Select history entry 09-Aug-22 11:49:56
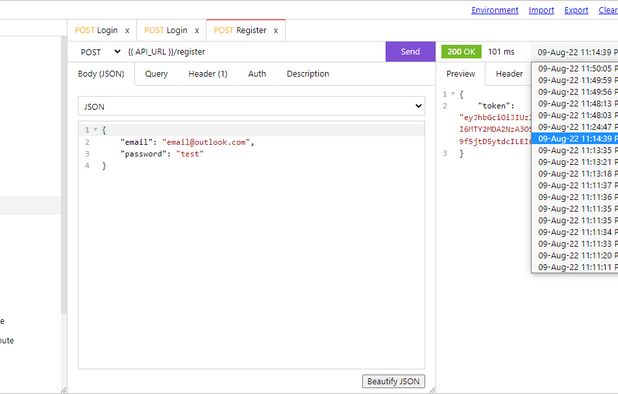This screenshot has height=394, width=618. click(x=575, y=92)
